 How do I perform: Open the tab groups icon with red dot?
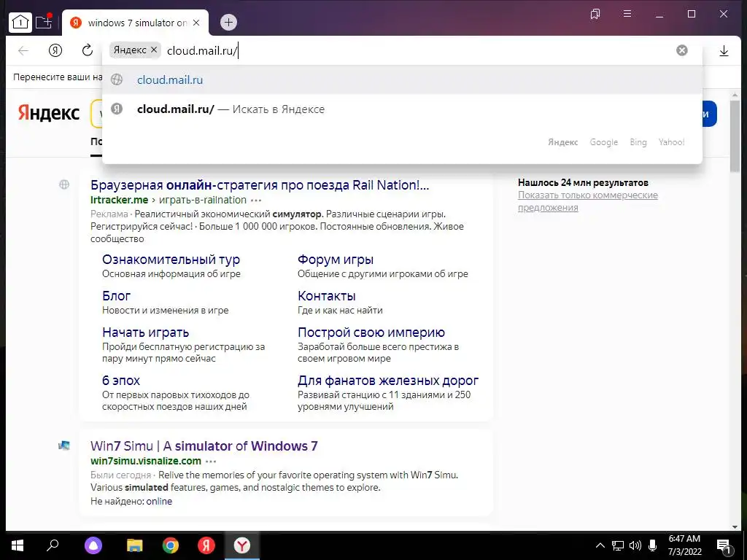(x=44, y=22)
